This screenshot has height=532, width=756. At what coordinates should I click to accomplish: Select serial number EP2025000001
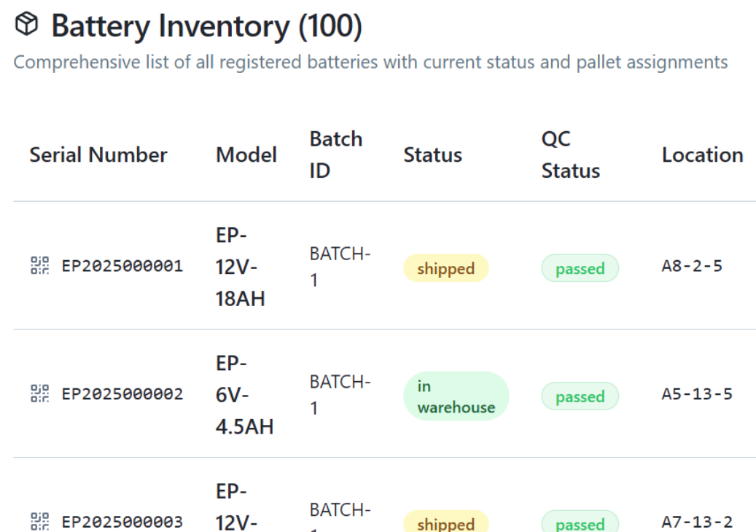(122, 266)
